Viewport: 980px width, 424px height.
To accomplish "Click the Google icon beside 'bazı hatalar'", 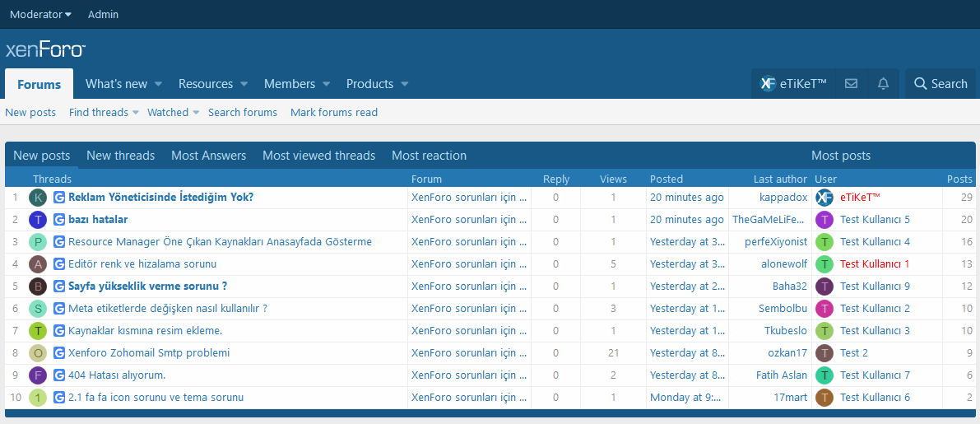I will (x=59, y=220).
